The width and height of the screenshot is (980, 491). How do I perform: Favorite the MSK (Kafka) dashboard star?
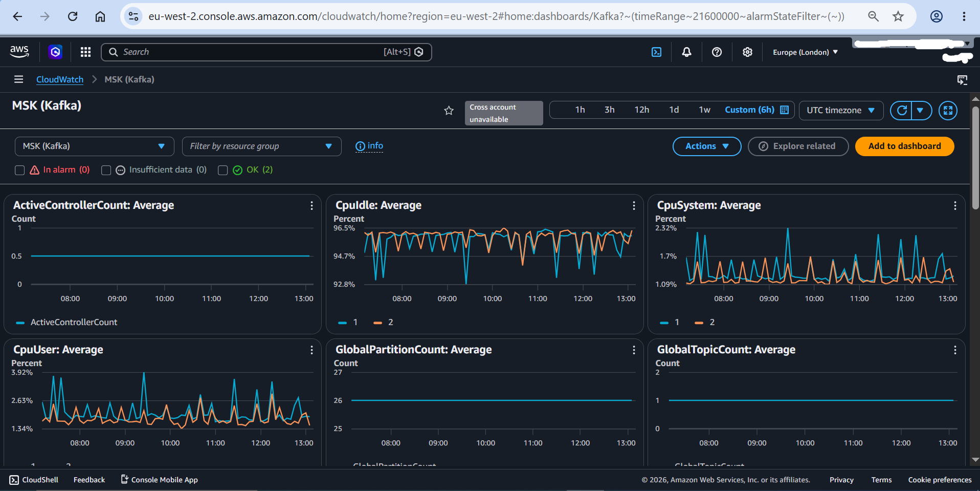coord(449,110)
